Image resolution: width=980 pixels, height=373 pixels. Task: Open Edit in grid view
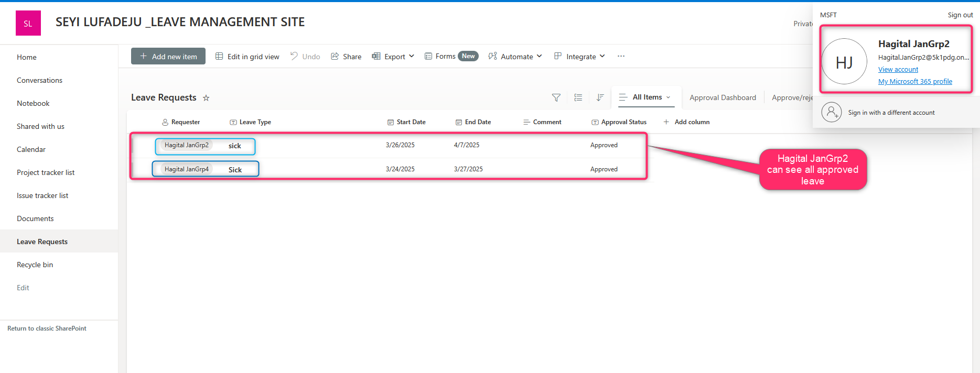pos(247,57)
